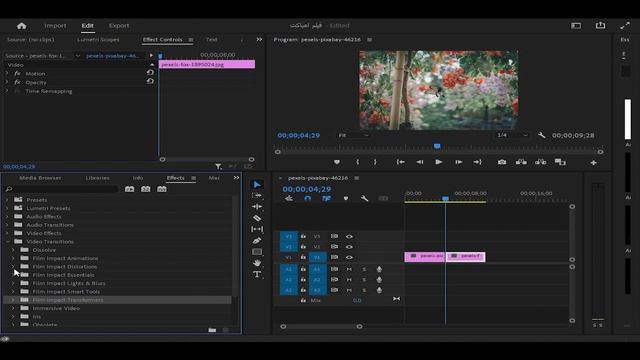Open the Libraries tab
Viewport: 640px width, 360px height.
point(97,178)
